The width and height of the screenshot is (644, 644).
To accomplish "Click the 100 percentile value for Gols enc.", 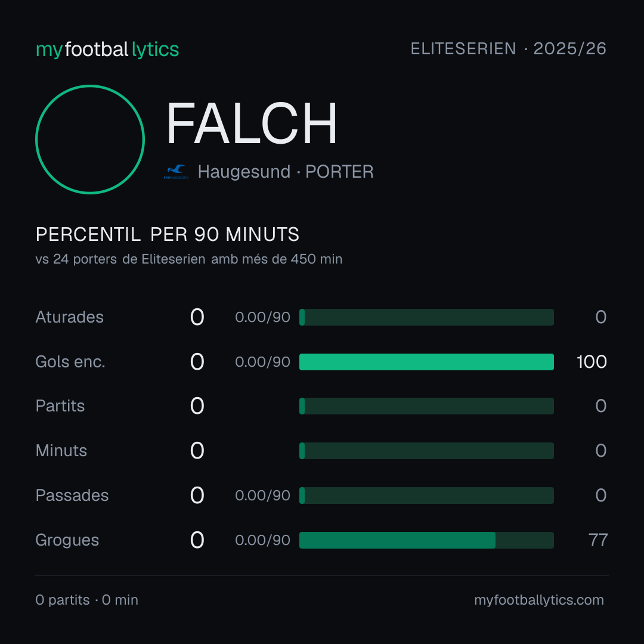I will click(x=592, y=362).
